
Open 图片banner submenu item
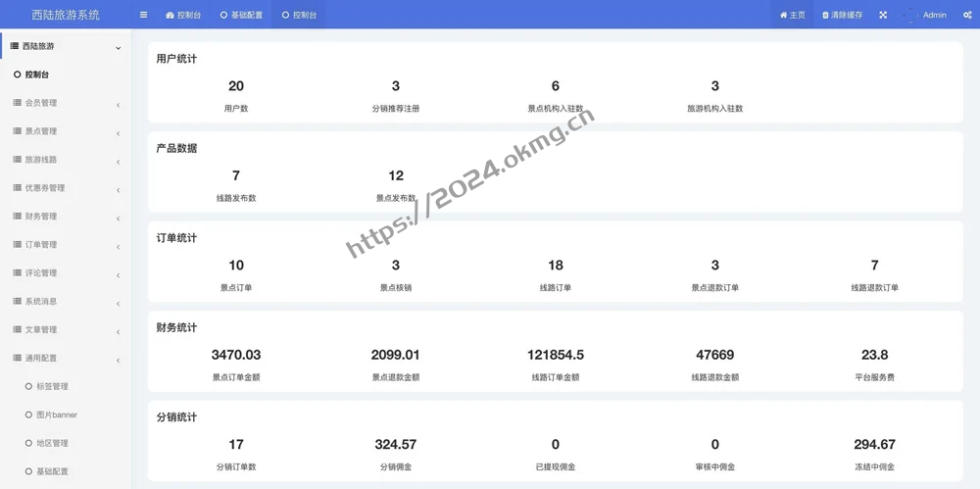(57, 415)
